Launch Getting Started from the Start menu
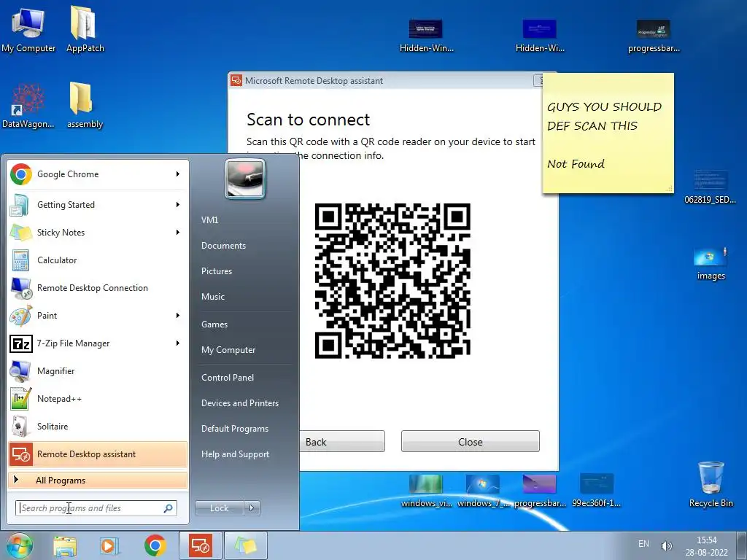Image resolution: width=747 pixels, height=560 pixels. pyautogui.click(x=98, y=205)
